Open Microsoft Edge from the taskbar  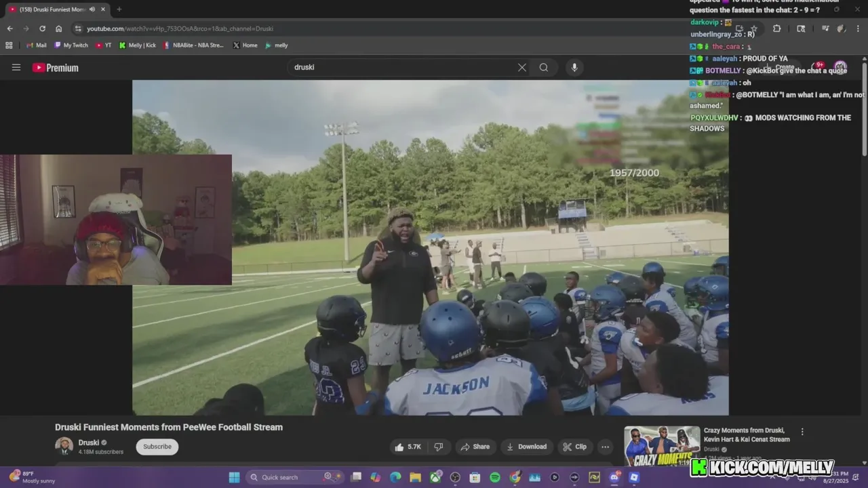395,477
